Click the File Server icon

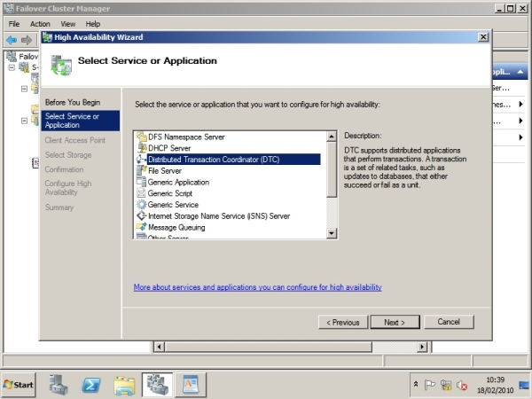click(x=141, y=170)
